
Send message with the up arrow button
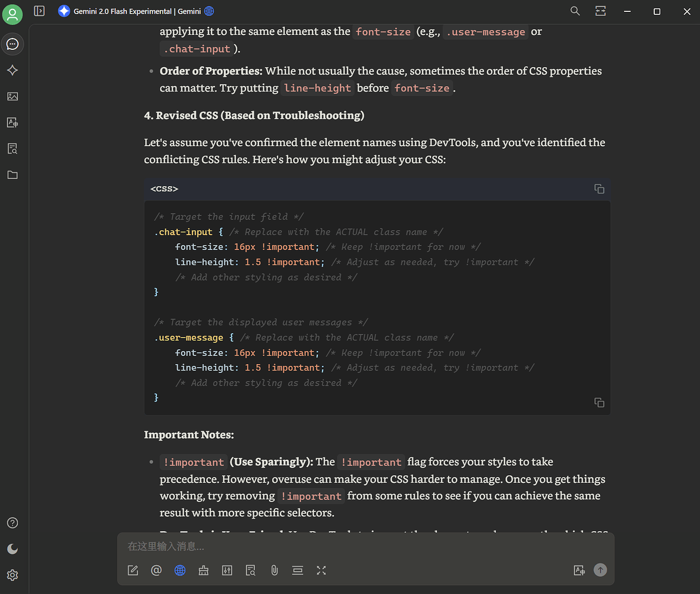click(x=600, y=570)
